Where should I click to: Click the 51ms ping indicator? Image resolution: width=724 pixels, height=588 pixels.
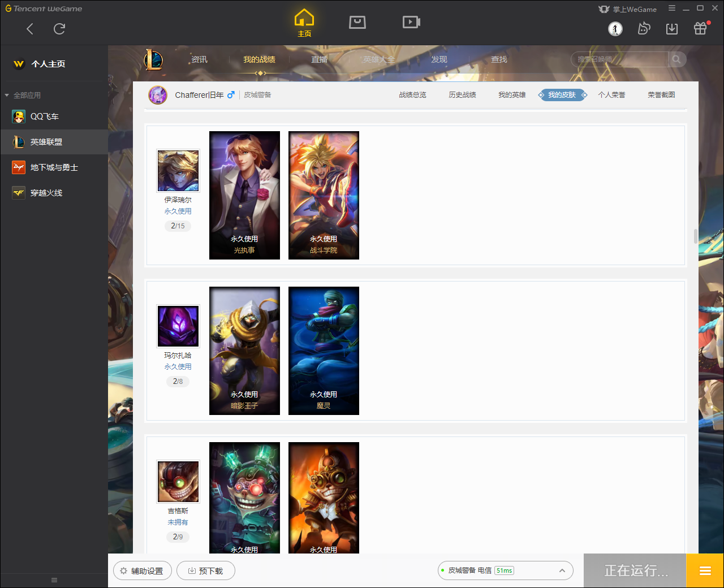click(x=504, y=571)
